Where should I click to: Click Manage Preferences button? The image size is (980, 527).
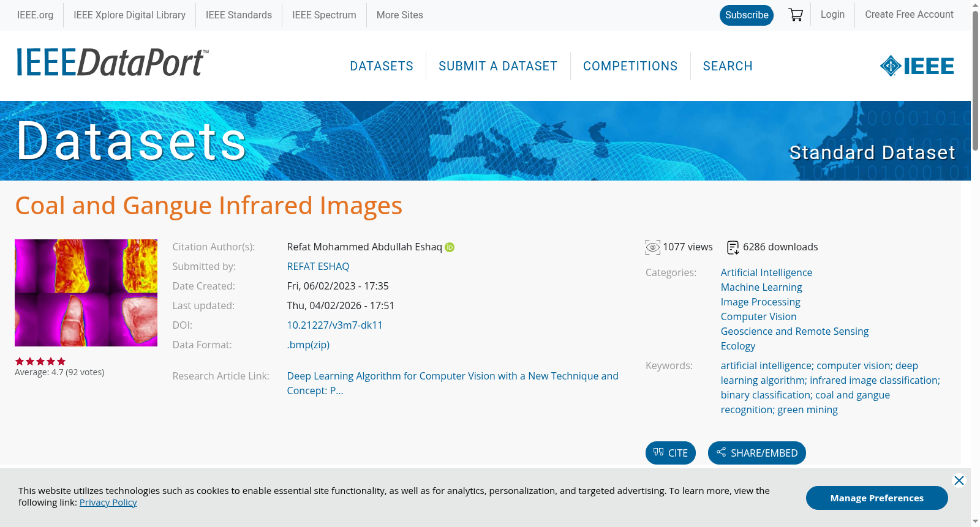point(877,498)
